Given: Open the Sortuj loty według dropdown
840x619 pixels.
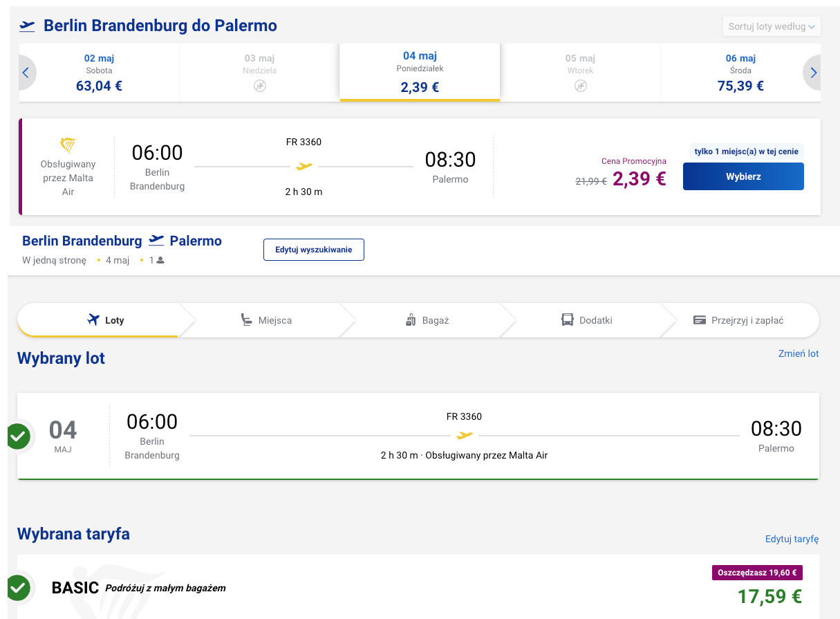Looking at the screenshot, I should [772, 27].
